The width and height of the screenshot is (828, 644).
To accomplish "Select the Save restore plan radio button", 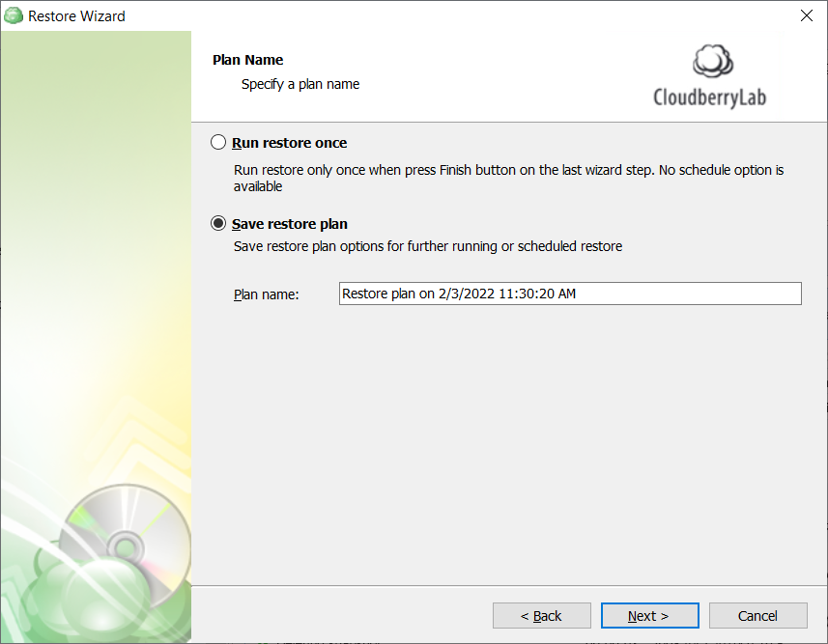I will [x=218, y=223].
